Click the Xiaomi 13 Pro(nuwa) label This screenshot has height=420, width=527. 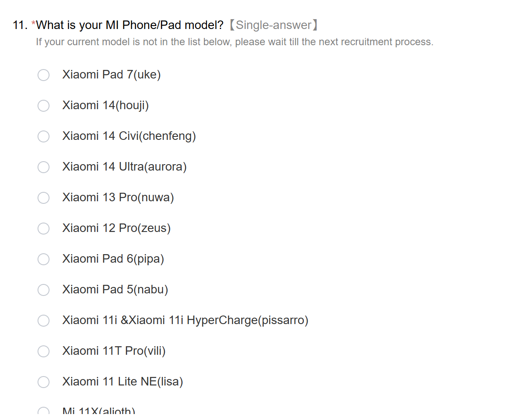click(x=118, y=197)
